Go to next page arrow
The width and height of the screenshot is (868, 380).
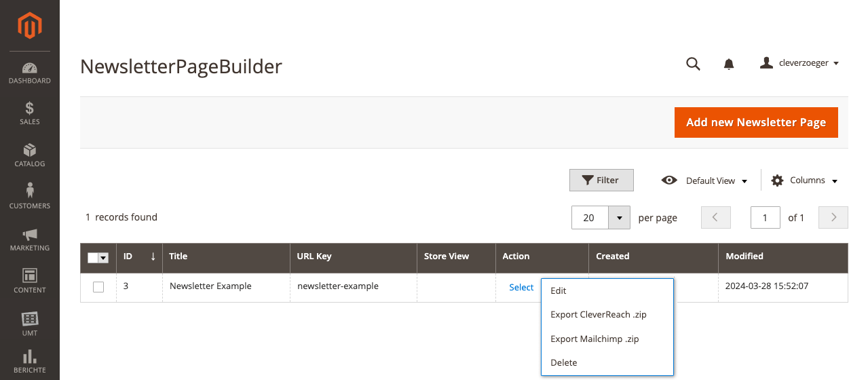click(x=833, y=218)
